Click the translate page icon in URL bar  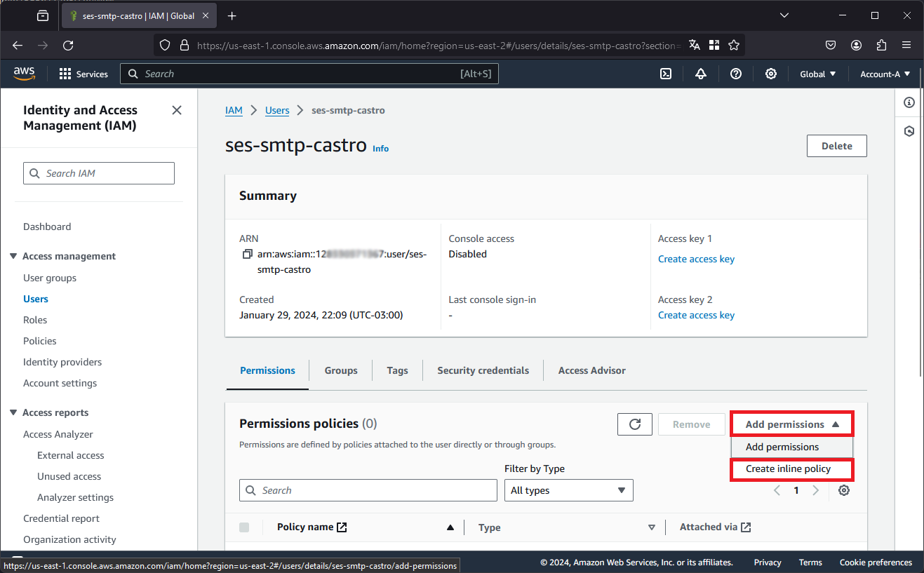(695, 45)
